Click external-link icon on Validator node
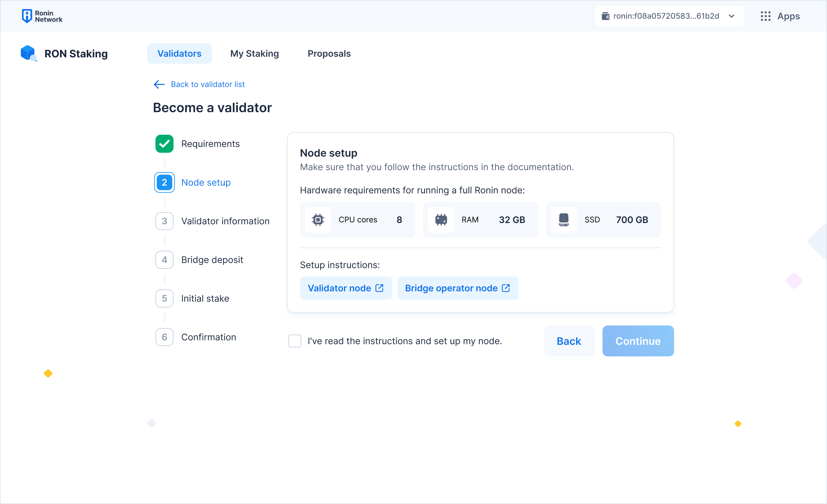827x504 pixels. [x=379, y=288]
